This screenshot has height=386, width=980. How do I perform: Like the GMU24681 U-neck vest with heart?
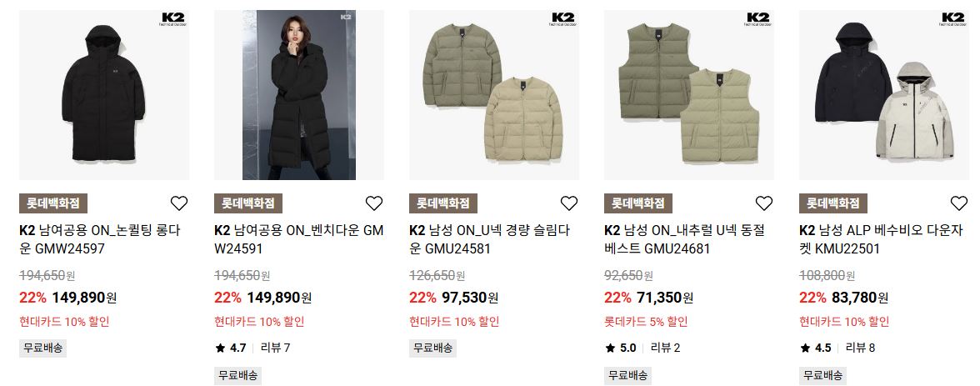coord(763,203)
